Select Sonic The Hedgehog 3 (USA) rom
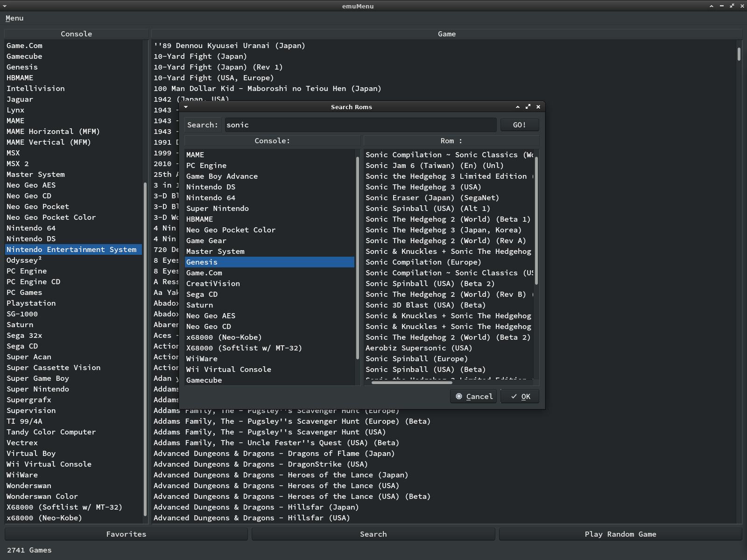Image resolution: width=747 pixels, height=560 pixels. (x=449, y=187)
